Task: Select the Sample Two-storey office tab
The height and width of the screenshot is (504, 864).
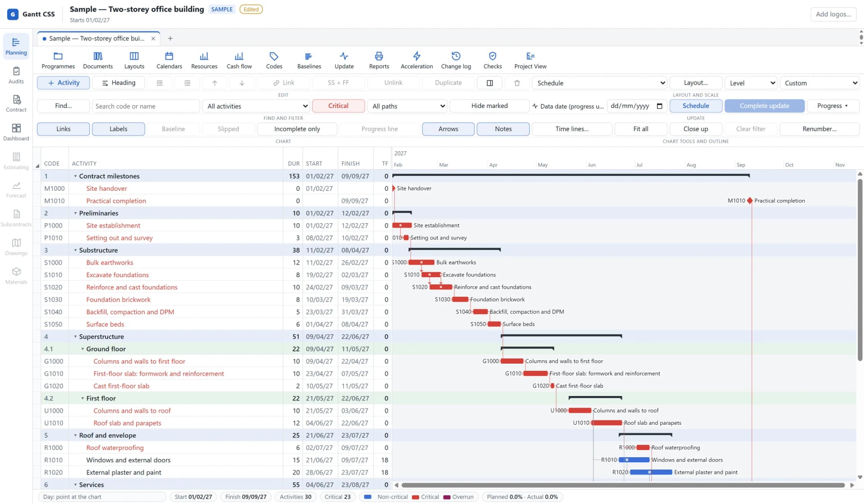Action: (98, 39)
